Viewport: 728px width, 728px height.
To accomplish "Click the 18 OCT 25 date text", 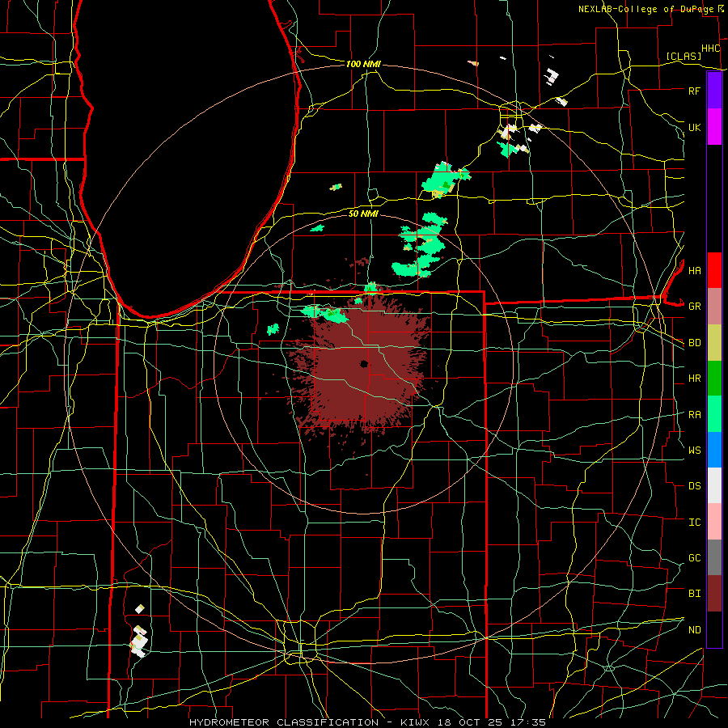I will (472, 722).
